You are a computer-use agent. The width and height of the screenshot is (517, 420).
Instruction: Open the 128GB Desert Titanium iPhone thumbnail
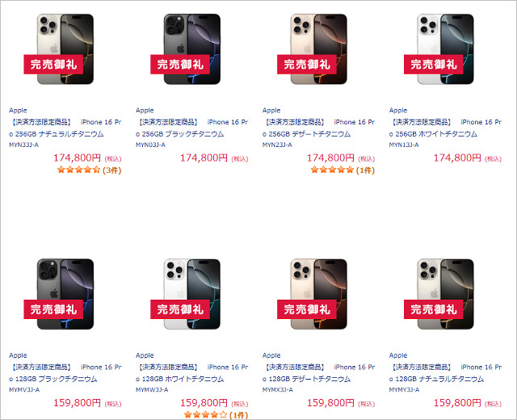pos(318,294)
